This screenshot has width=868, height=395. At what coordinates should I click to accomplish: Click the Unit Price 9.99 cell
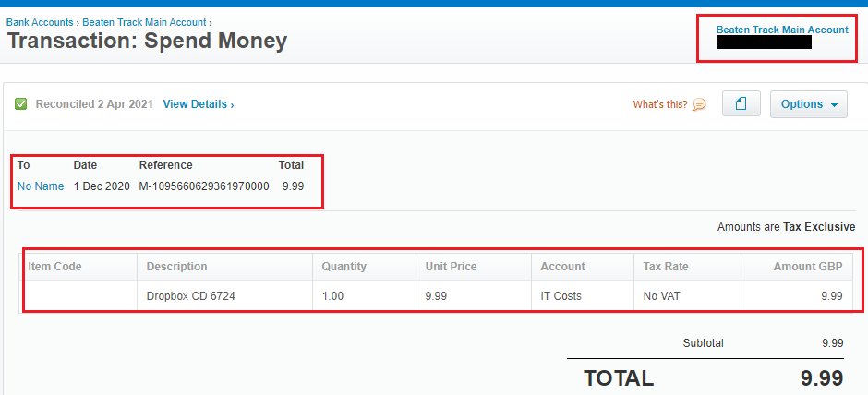tap(474, 296)
